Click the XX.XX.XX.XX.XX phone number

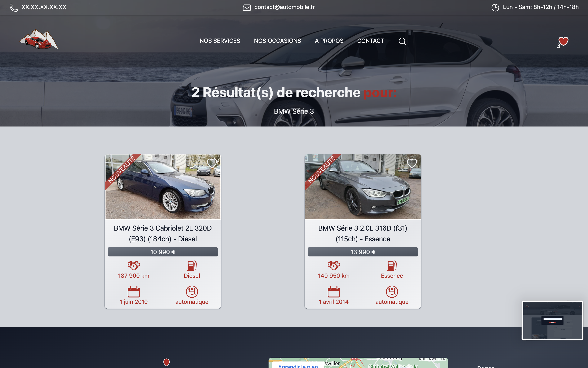44,7
